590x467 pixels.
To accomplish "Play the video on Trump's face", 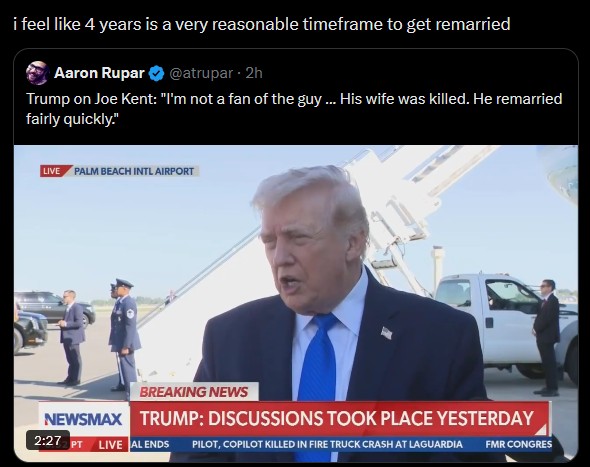I will 309,241.
